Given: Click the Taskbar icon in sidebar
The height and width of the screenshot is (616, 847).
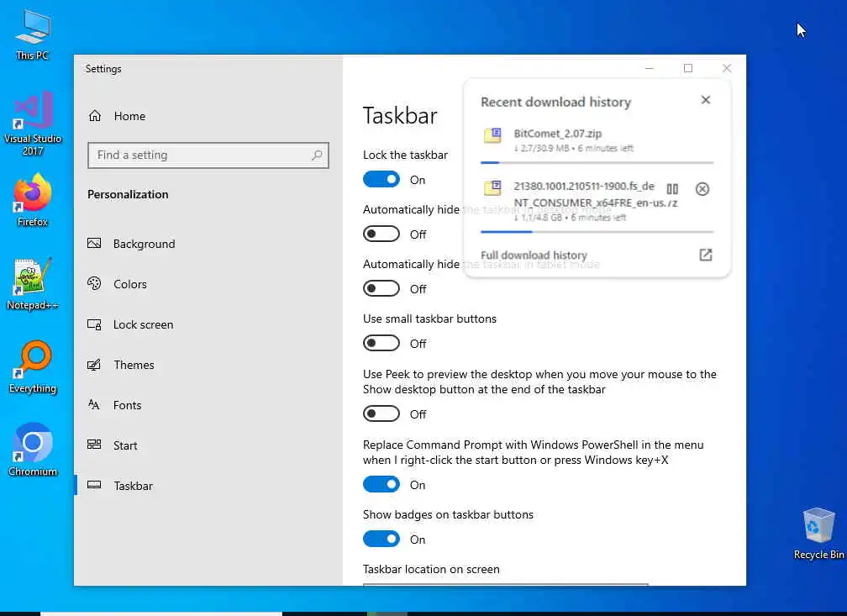Looking at the screenshot, I should pyautogui.click(x=94, y=485).
